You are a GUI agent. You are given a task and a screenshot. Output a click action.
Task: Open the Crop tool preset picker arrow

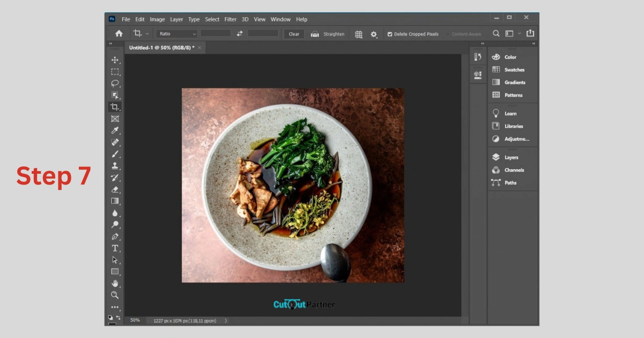(x=147, y=34)
